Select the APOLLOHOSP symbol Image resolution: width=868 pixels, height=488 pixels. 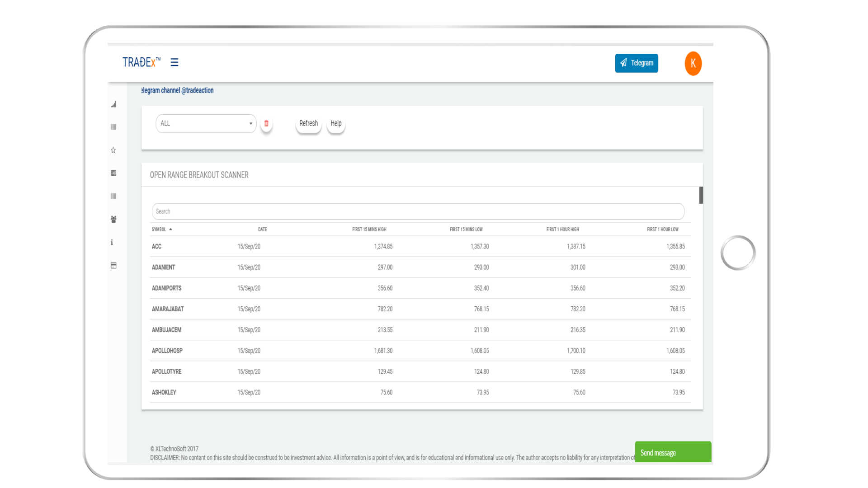click(167, 351)
